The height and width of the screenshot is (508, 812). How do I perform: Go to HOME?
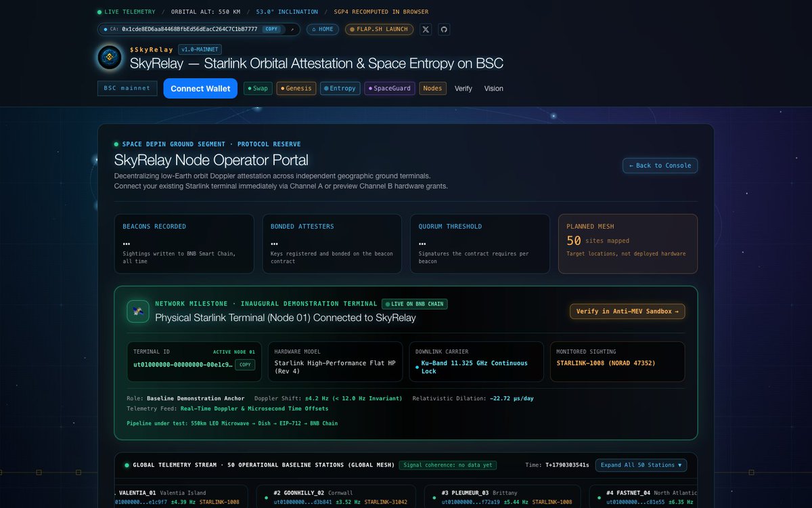click(323, 29)
